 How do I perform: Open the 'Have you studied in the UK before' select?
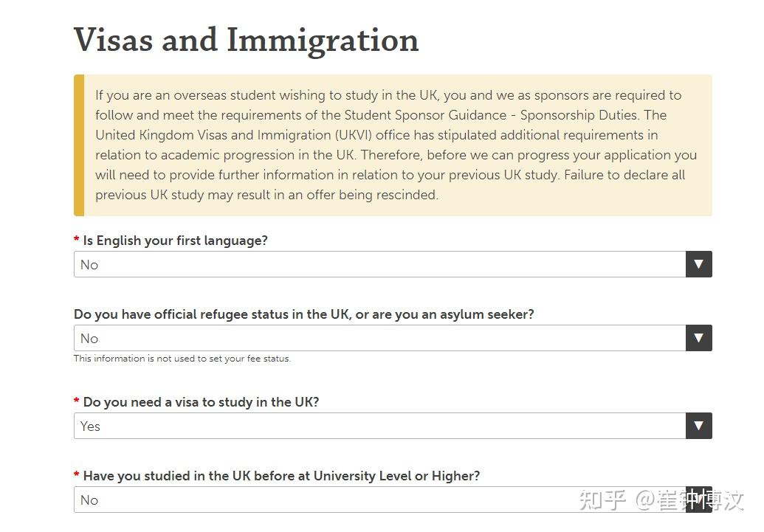[393, 500]
